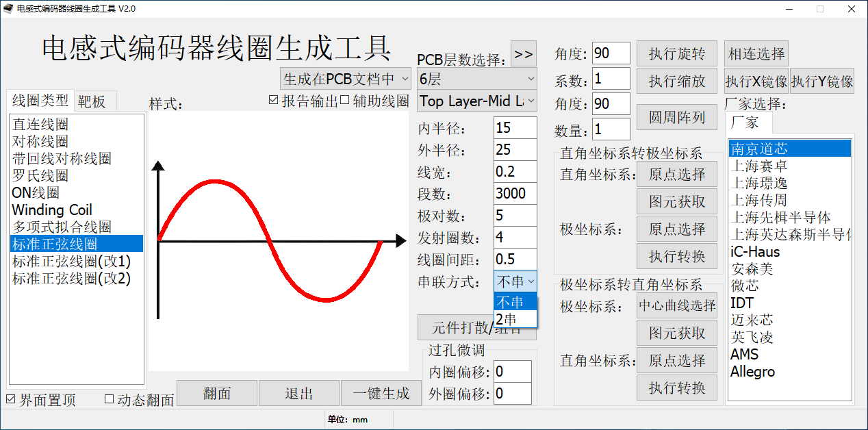Select 罗氏线圈 in coil list
This screenshot has height=430, width=868.
click(x=77, y=176)
